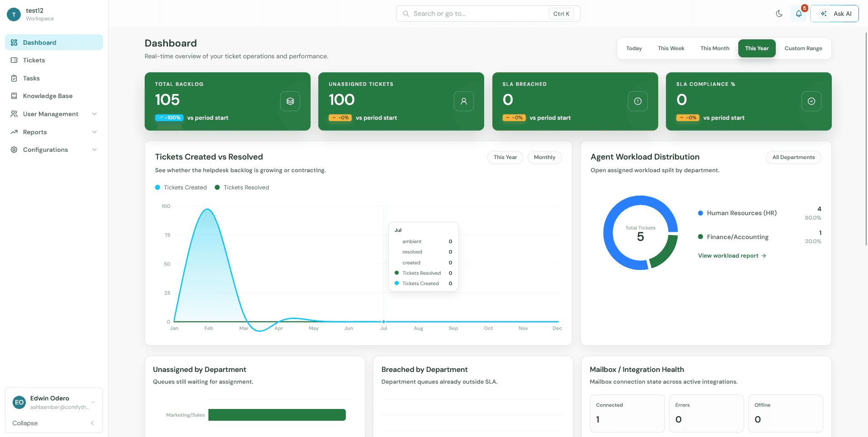Click the Configurations gear icon
Viewport: 868px width, 437px height.
pos(14,150)
